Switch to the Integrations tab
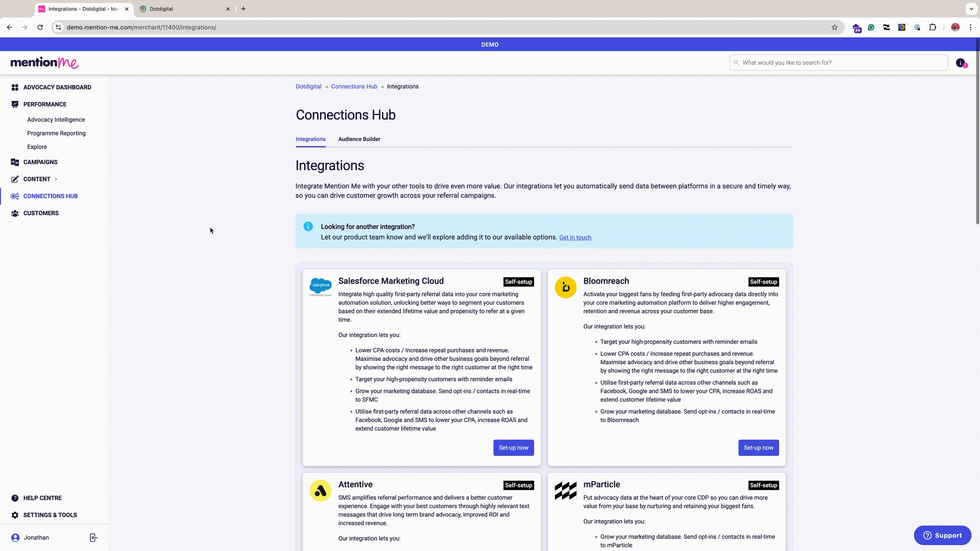The width and height of the screenshot is (980, 551). click(x=310, y=139)
